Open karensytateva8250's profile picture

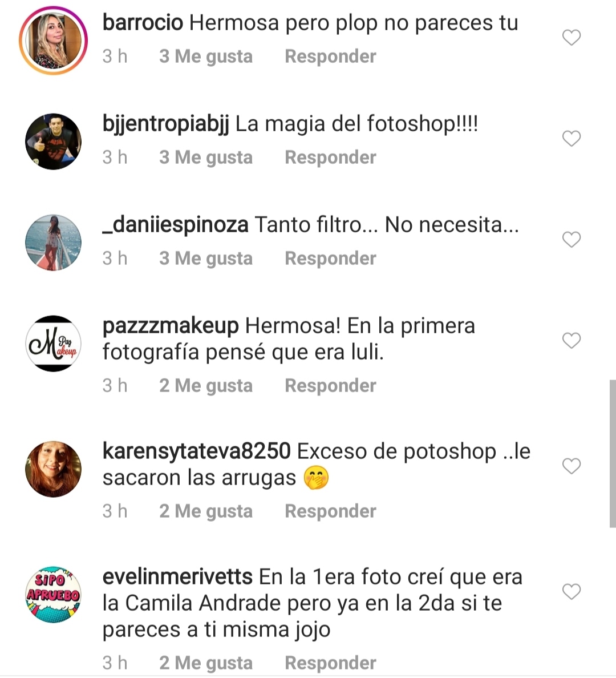coord(53,469)
